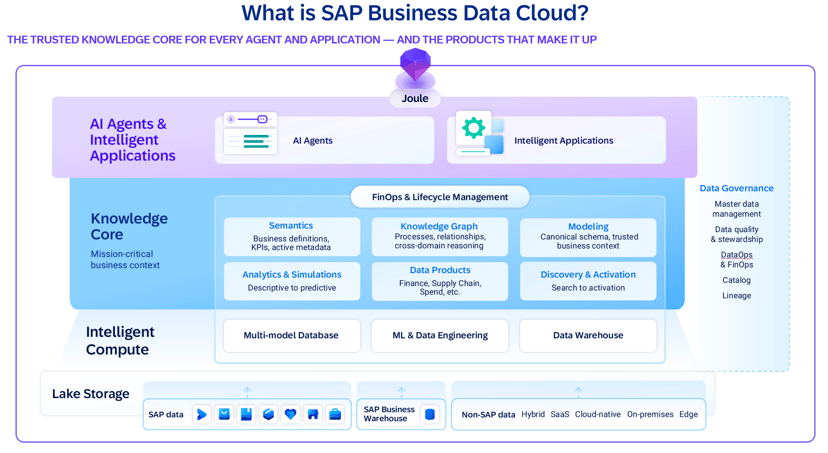828x453 pixels.
Task: Click the Lineage entry
Action: (x=737, y=296)
